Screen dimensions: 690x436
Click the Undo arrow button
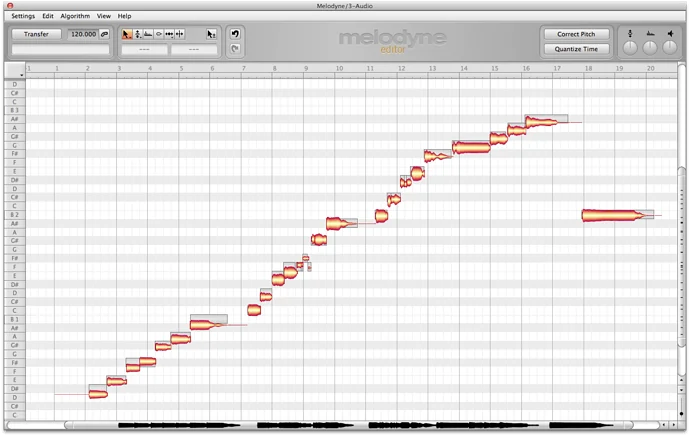(x=235, y=34)
